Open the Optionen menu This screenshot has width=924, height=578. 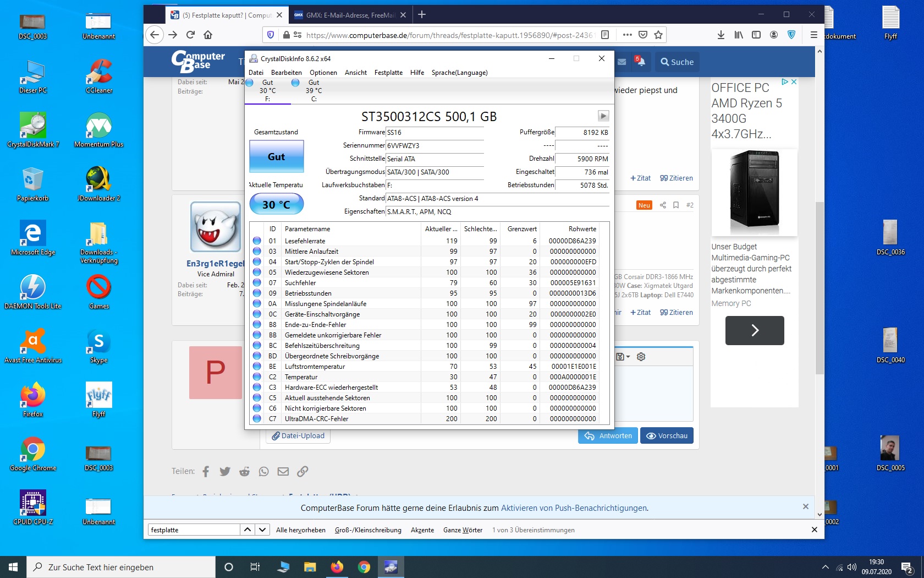pos(323,73)
